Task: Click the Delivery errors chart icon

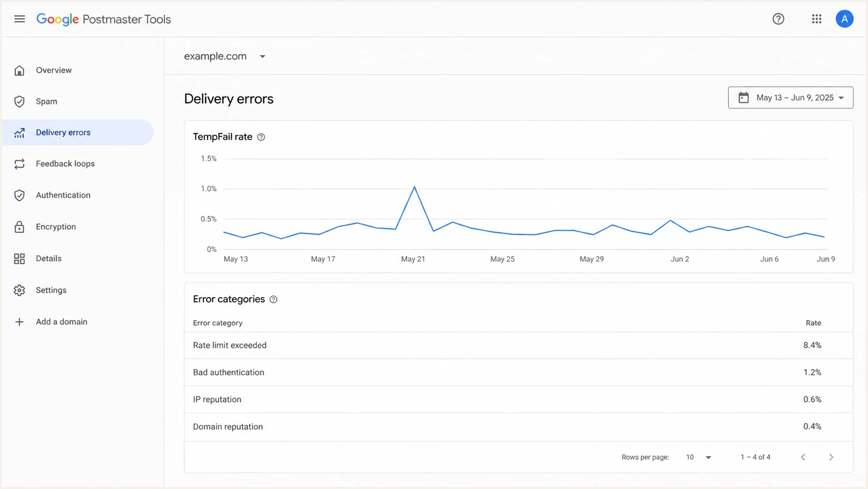Action: (x=20, y=133)
